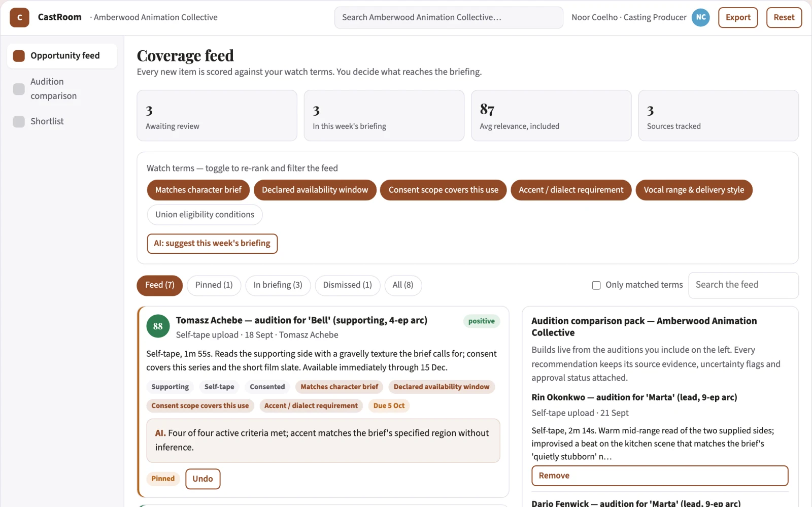The width and height of the screenshot is (812, 507).
Task: Check the Only matched terms checkbox
Action: [596, 285]
